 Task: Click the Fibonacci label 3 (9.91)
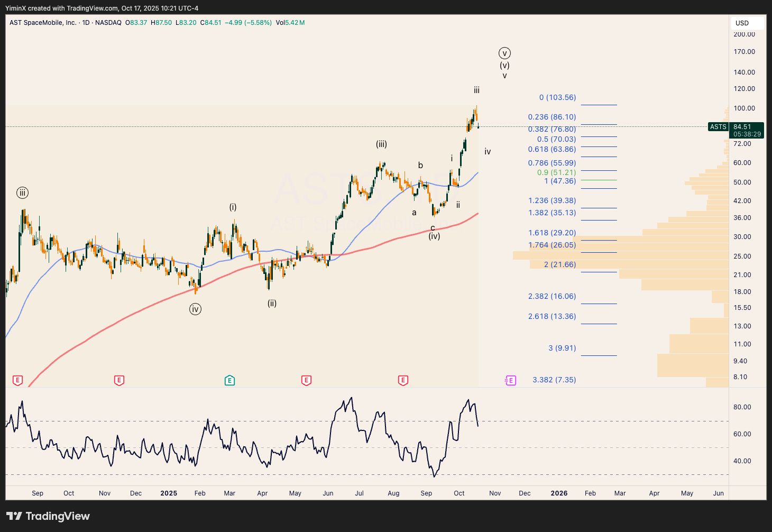(562, 348)
